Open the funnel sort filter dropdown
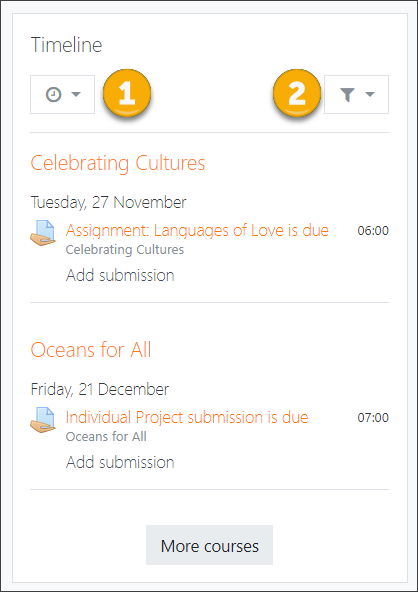This screenshot has height=592, width=418. click(x=356, y=94)
